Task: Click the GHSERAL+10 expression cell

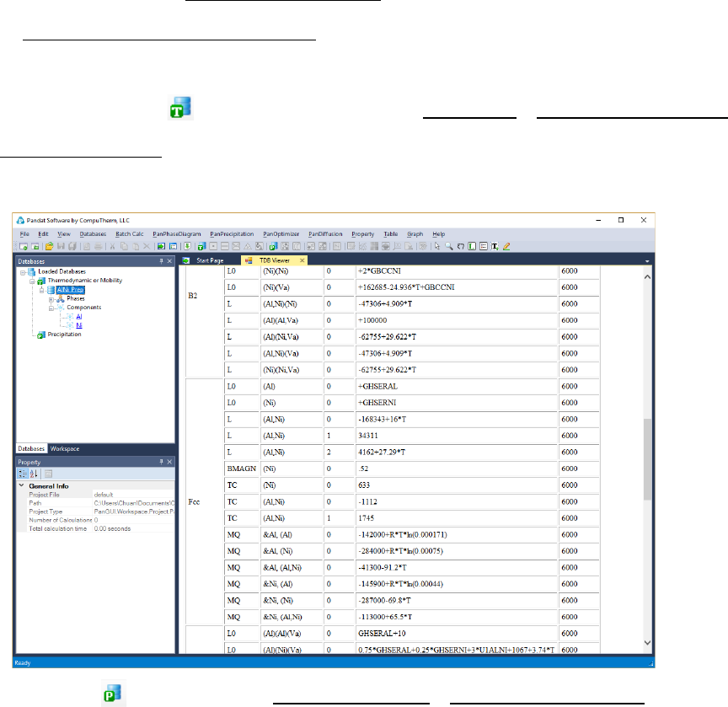Action: pos(457,634)
